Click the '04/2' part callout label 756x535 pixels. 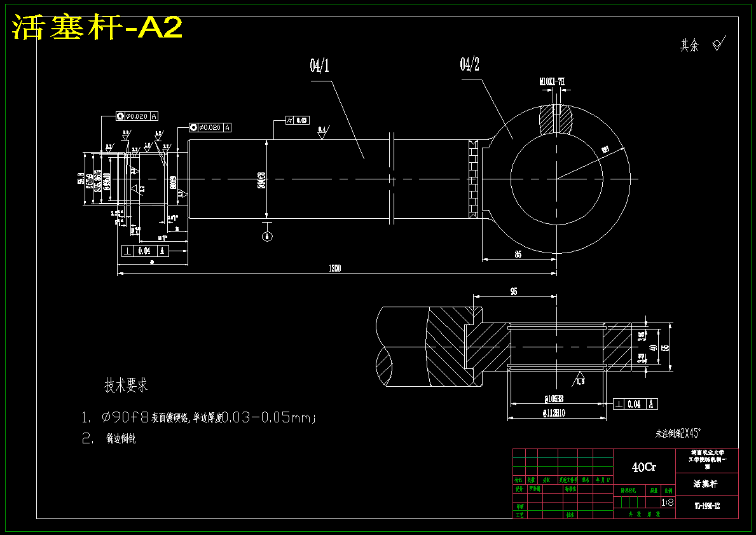(470, 64)
